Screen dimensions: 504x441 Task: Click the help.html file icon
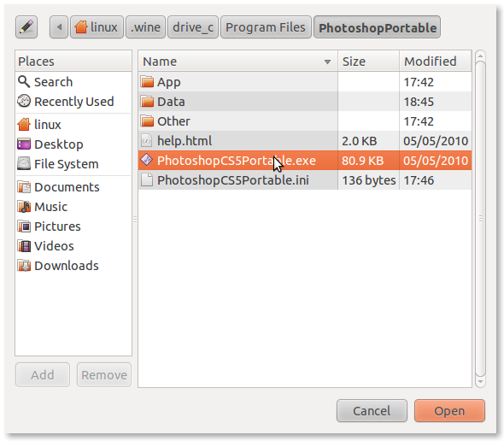point(147,141)
